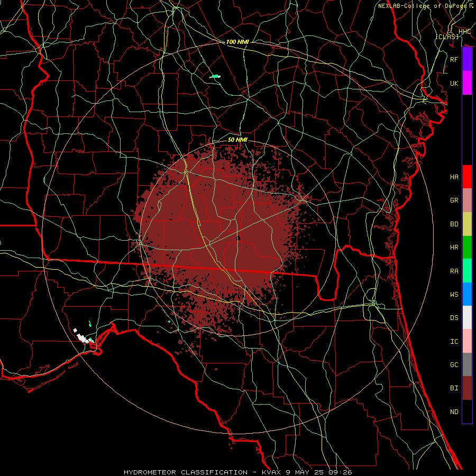Click the 'RF' legend label
The image size is (476, 476).
tap(454, 59)
